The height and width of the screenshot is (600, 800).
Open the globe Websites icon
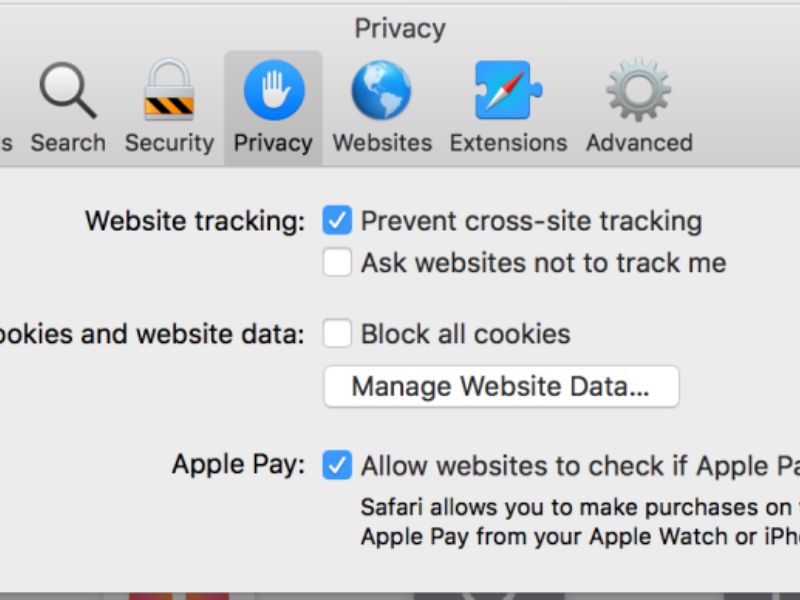381,90
